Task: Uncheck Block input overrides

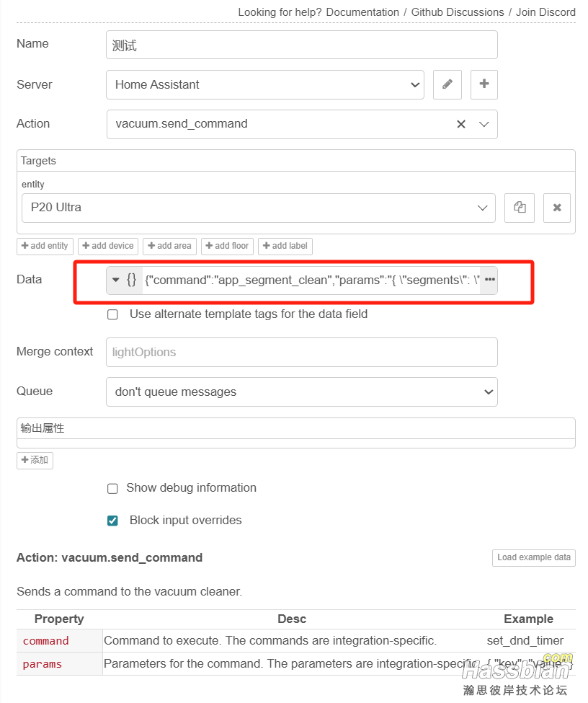Action: pos(112,521)
